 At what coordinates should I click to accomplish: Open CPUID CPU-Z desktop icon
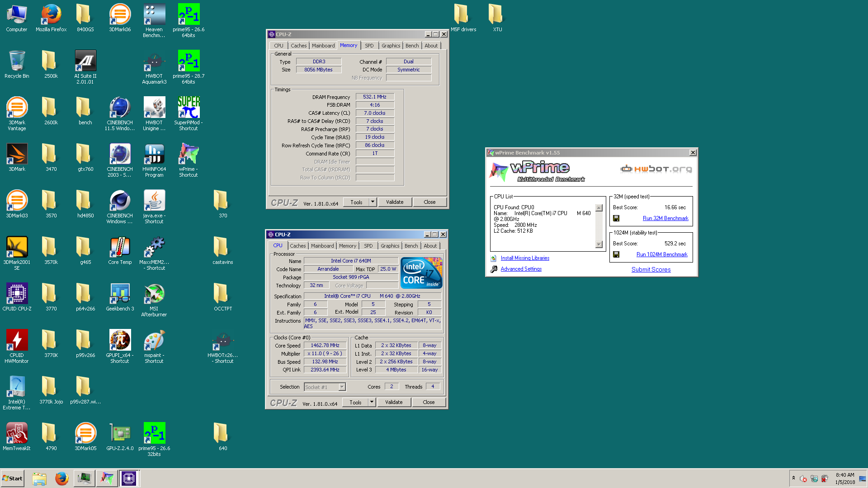[x=17, y=298]
